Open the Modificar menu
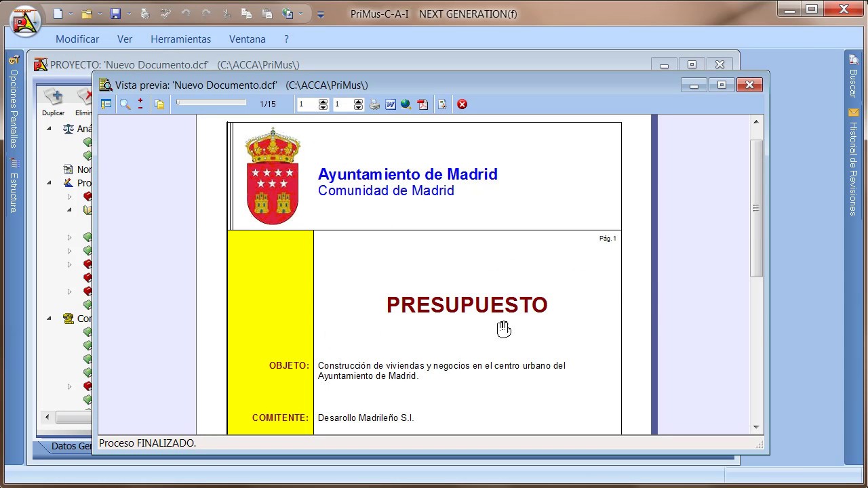The image size is (868, 488). [77, 39]
